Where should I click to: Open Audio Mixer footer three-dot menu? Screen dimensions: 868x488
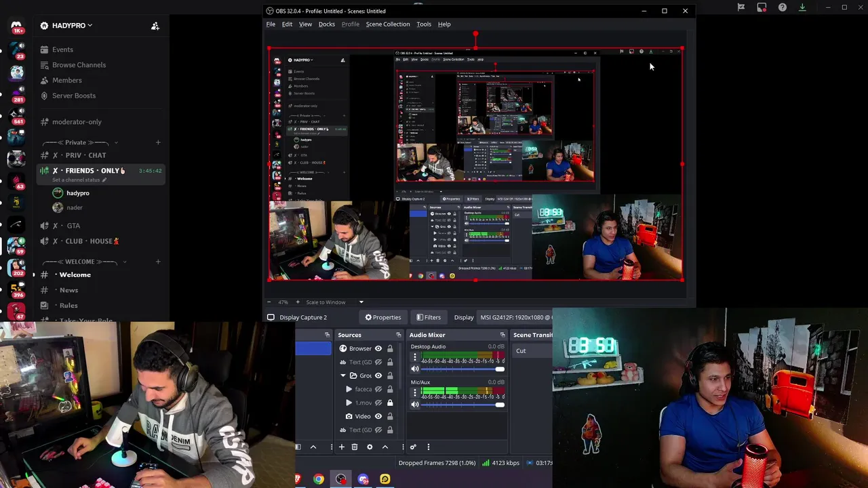point(428,447)
